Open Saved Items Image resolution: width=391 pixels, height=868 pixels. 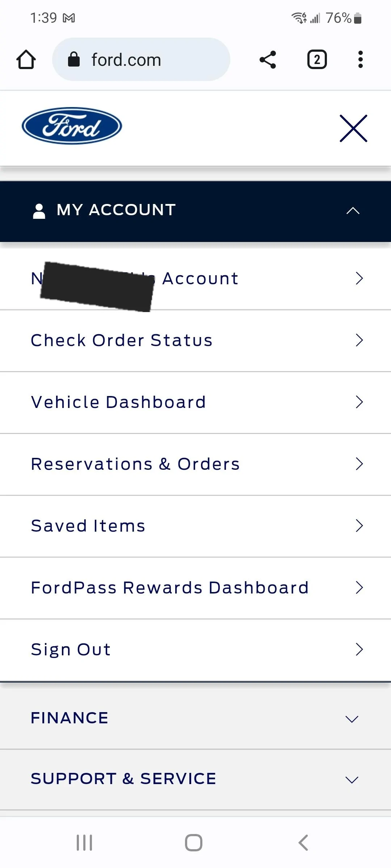pos(195,526)
